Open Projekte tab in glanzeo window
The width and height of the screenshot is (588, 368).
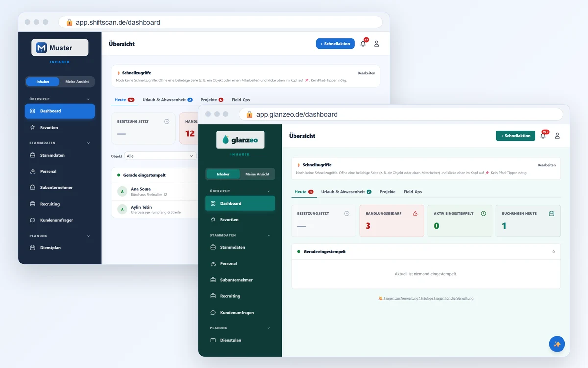click(388, 192)
